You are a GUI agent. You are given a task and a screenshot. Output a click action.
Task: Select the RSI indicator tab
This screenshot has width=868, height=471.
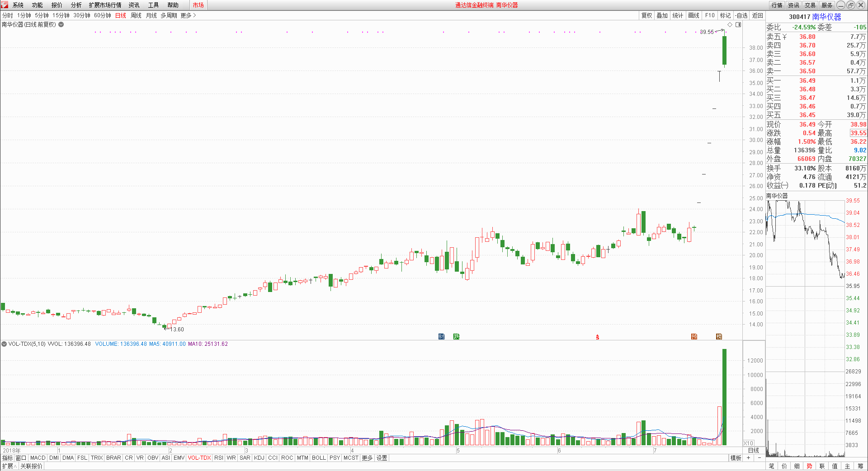point(219,458)
